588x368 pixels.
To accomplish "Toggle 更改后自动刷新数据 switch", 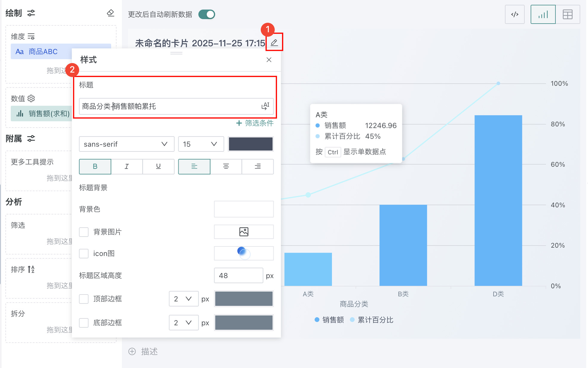I will pyautogui.click(x=207, y=14).
